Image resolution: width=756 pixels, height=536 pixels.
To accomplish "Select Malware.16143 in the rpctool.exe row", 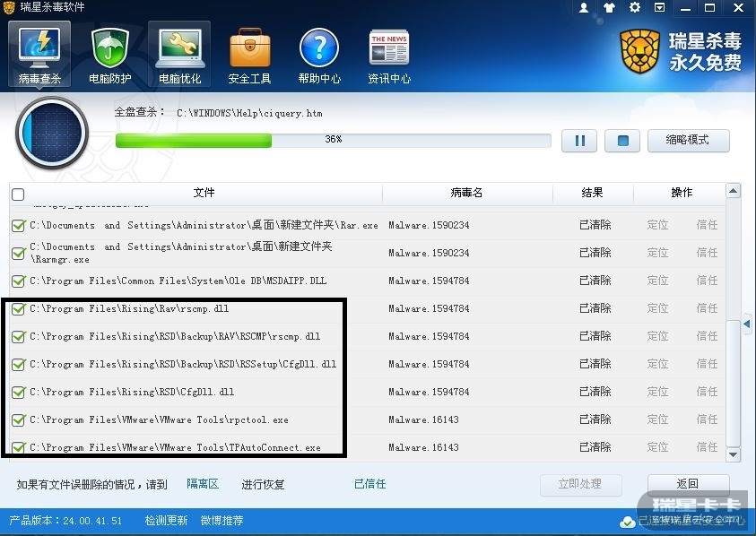I will pos(424,419).
